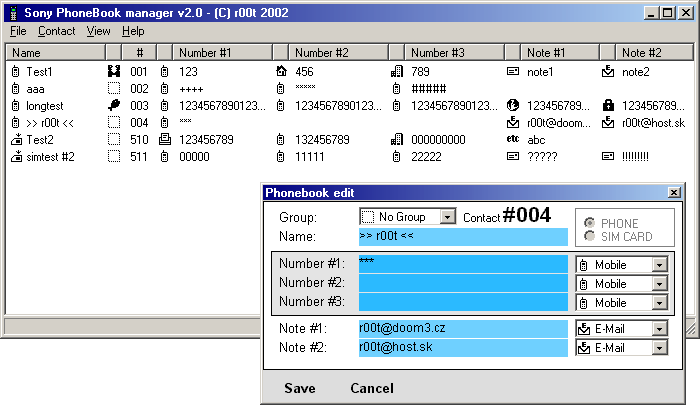The height and width of the screenshot is (405, 700).
Task: Click the Test1 phone memory icon
Action: click(x=16, y=71)
